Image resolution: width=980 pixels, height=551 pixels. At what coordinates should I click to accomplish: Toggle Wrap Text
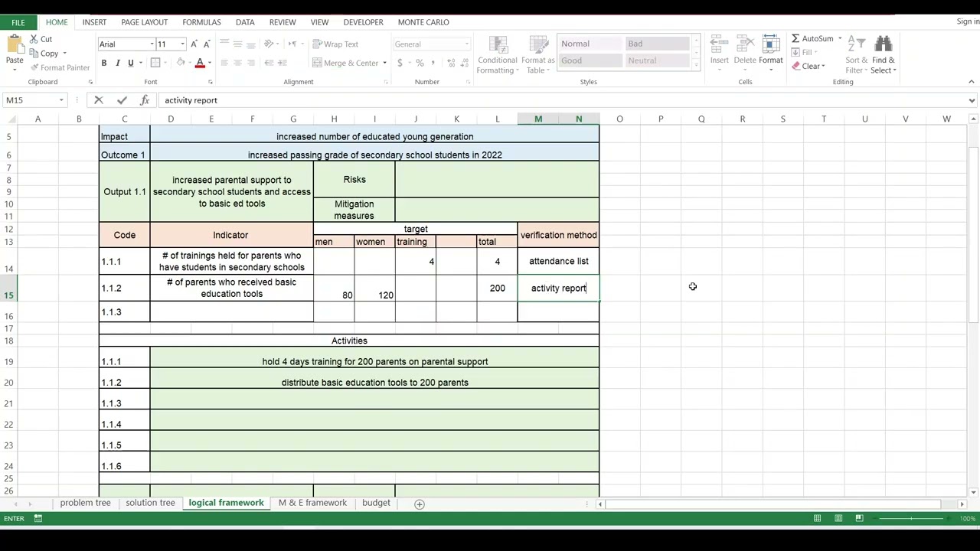(x=335, y=44)
